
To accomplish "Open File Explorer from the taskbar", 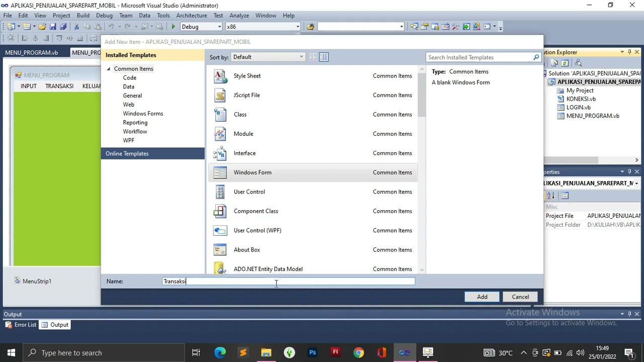I will tap(266, 352).
